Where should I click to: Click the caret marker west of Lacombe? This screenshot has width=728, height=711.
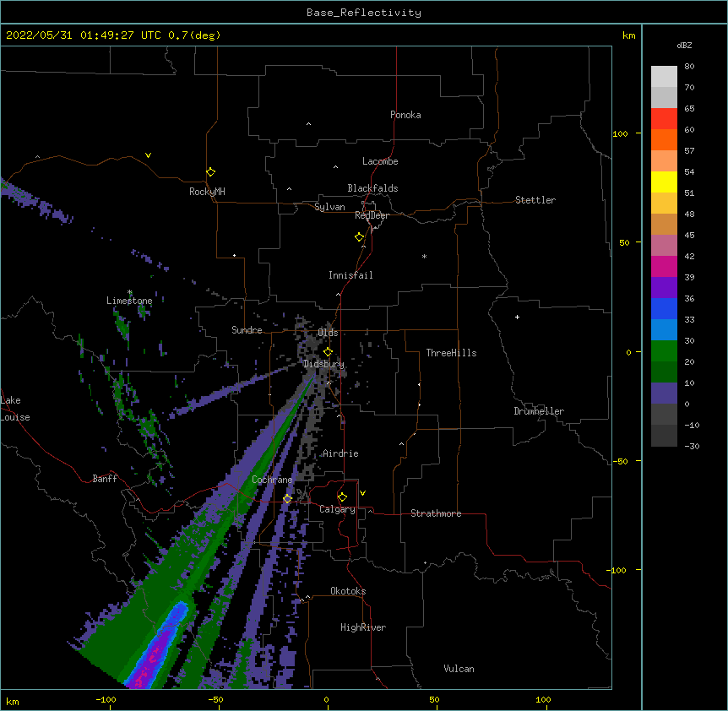pos(335,167)
